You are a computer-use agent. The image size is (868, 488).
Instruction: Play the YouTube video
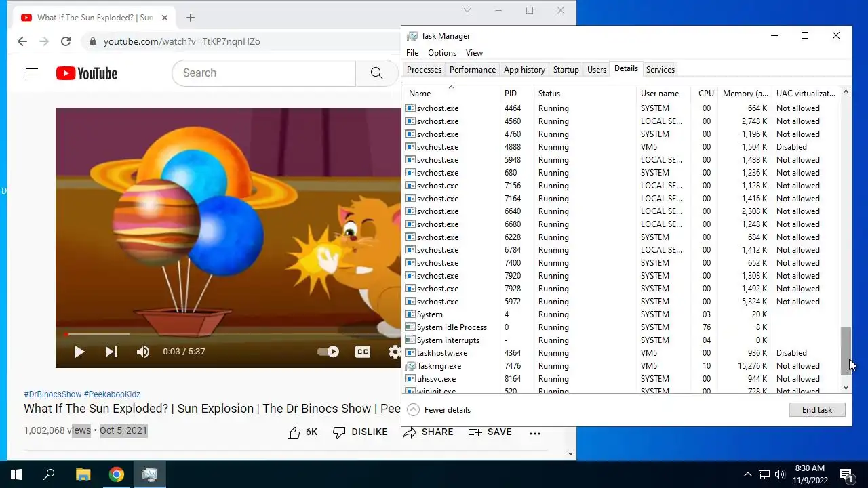(x=79, y=352)
